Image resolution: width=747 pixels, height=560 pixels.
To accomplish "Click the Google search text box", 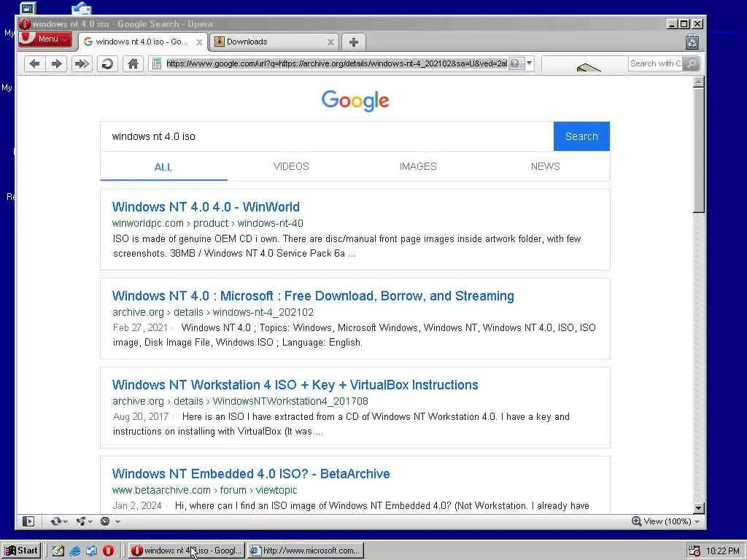I will (327, 136).
